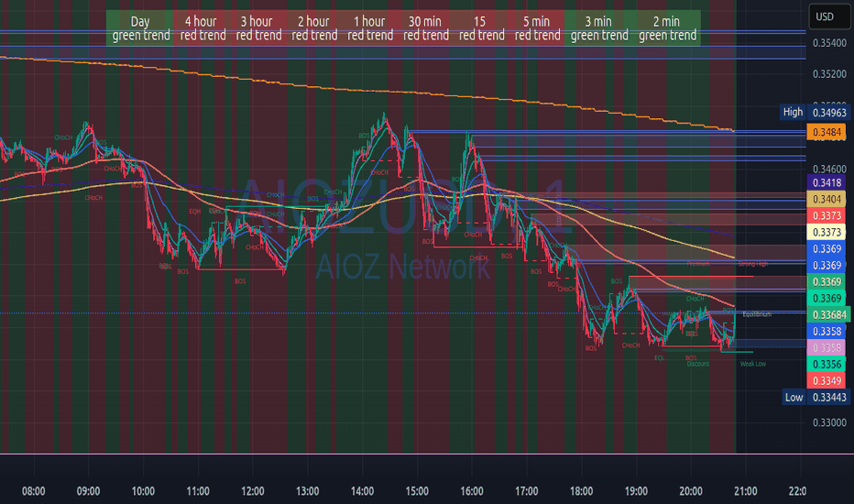Image resolution: width=854 pixels, height=504 pixels.
Task: Click the '1 hour red trend' cell
Action: coord(370,28)
